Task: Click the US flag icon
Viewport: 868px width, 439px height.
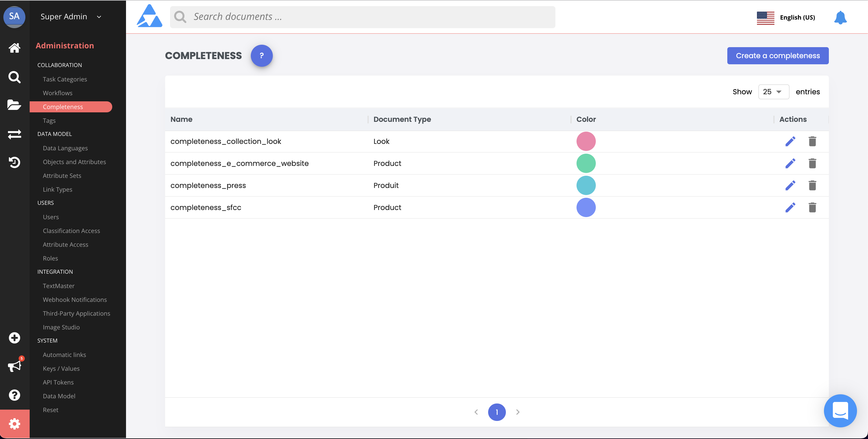Action: coord(765,17)
